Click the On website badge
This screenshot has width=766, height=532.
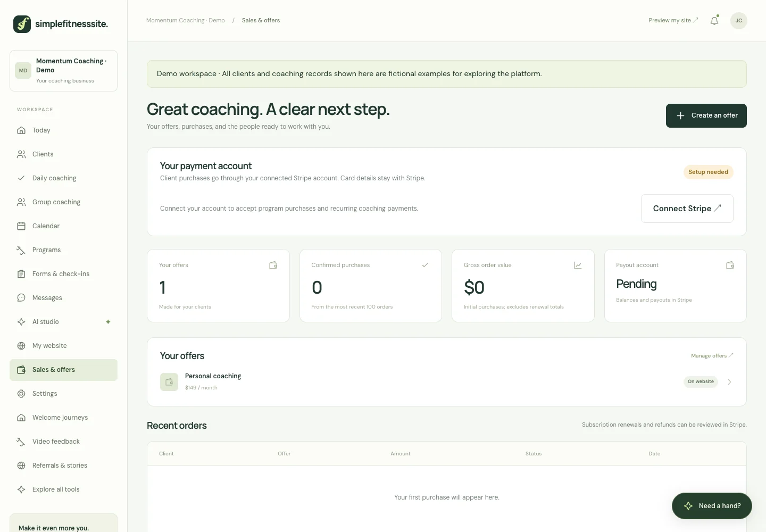click(701, 381)
